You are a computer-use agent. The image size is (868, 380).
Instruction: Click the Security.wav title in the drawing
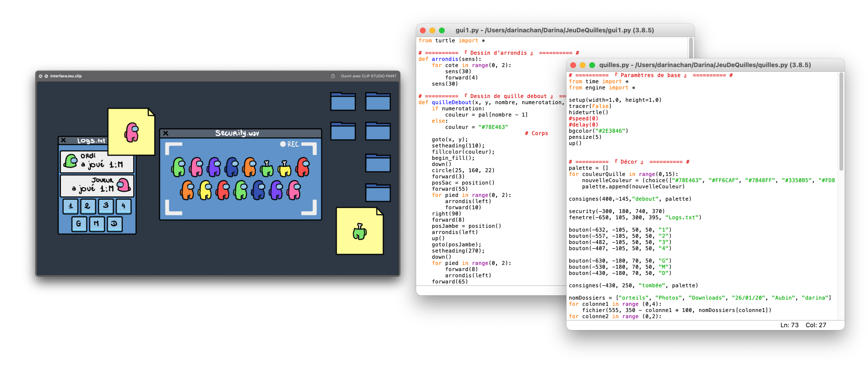pyautogui.click(x=237, y=133)
